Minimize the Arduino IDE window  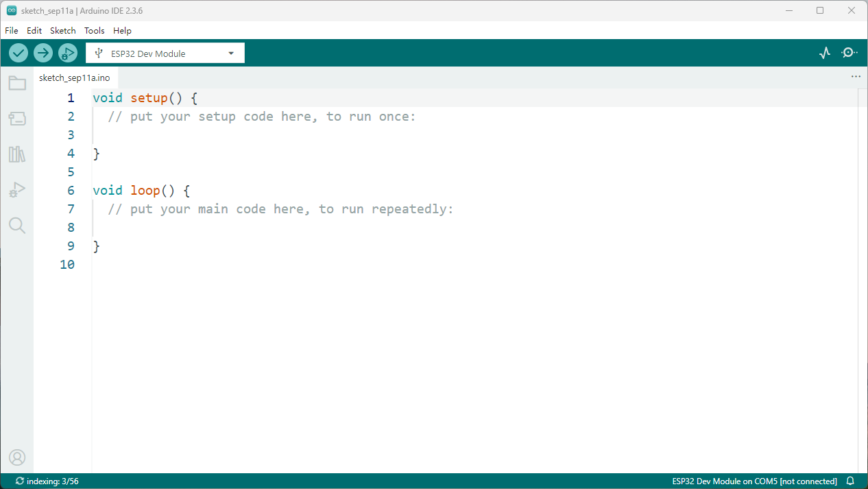coord(789,11)
